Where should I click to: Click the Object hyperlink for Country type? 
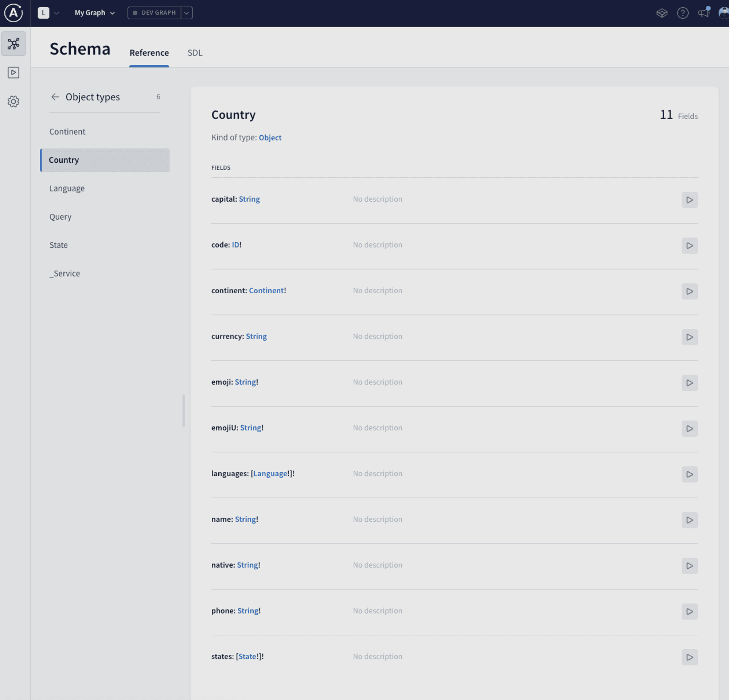click(x=269, y=138)
